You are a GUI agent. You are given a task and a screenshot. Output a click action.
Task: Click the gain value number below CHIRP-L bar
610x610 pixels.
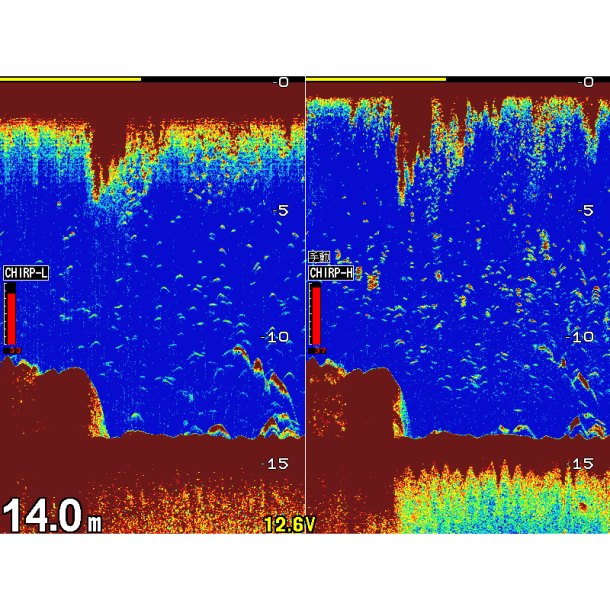click(13, 350)
